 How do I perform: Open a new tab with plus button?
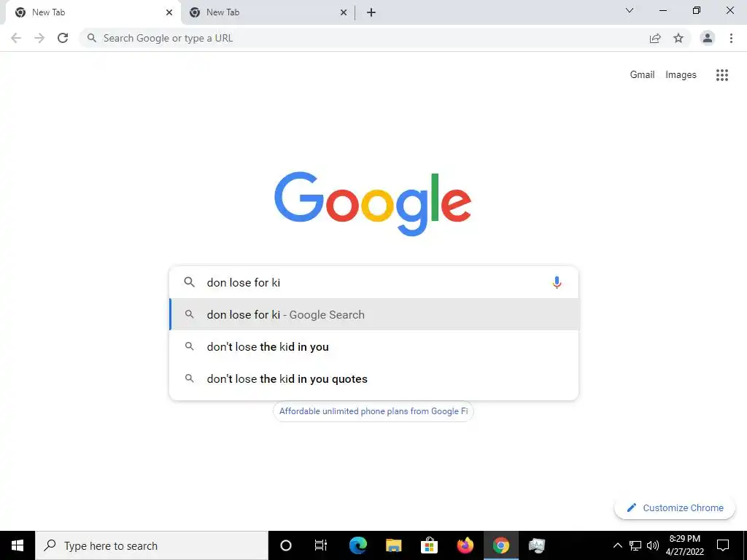coord(371,12)
